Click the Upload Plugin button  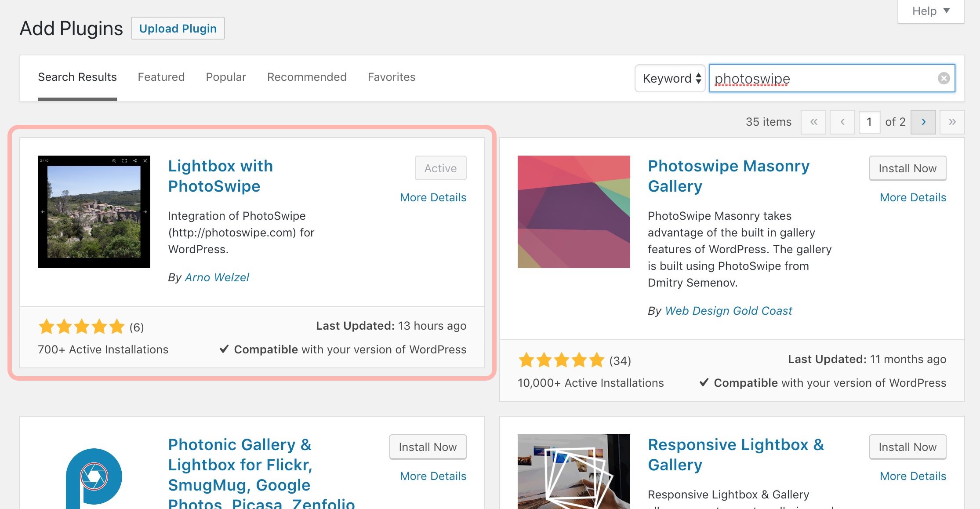[178, 28]
